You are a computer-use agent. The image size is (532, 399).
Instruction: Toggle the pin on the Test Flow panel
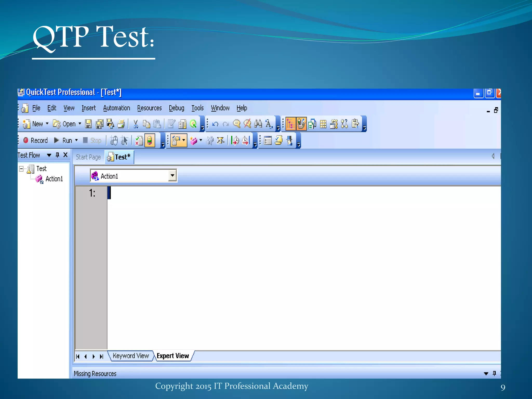tap(57, 155)
